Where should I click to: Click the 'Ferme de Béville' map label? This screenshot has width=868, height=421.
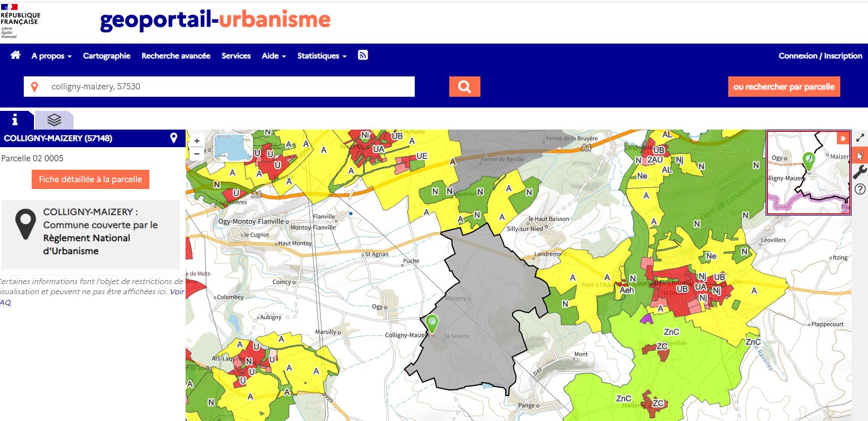click(502, 159)
